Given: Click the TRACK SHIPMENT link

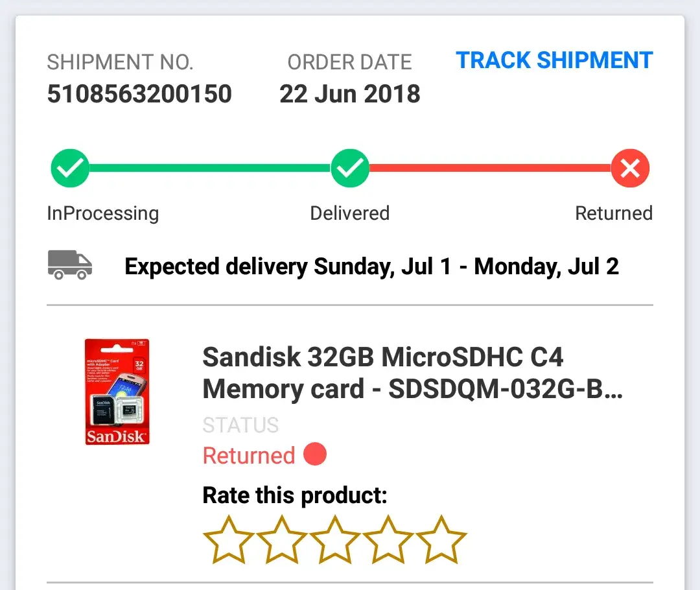Looking at the screenshot, I should (554, 60).
